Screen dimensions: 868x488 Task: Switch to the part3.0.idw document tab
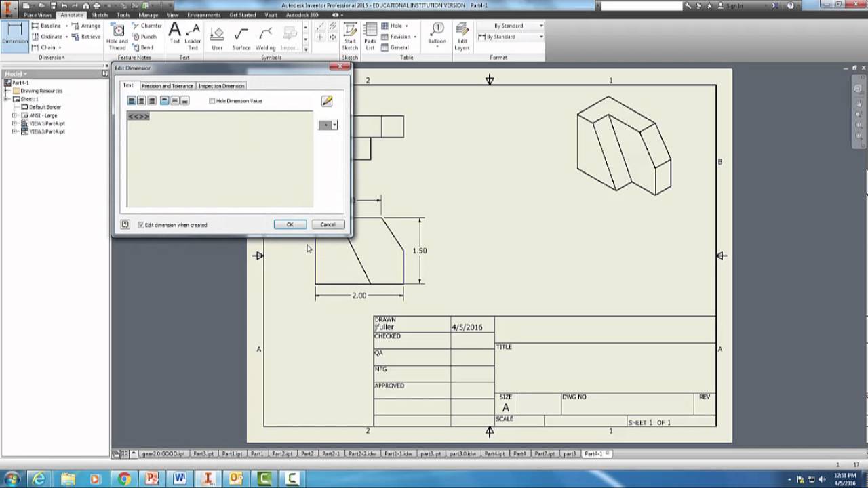click(x=462, y=454)
